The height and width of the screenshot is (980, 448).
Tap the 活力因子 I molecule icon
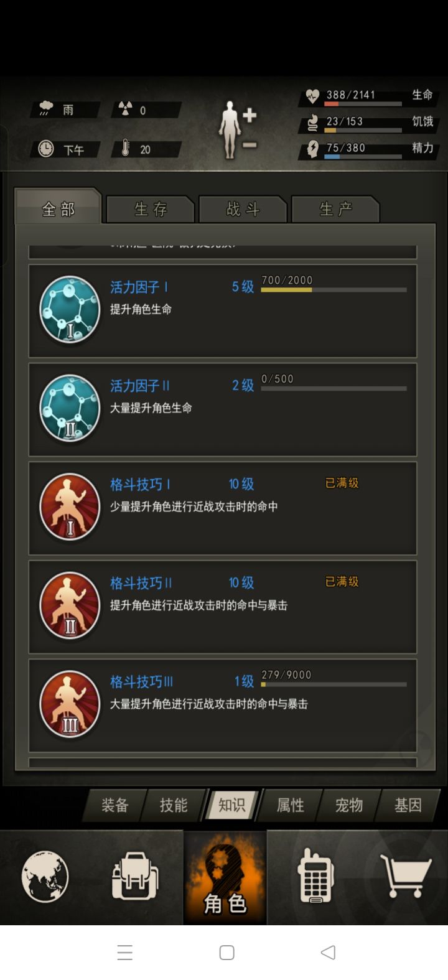70,310
